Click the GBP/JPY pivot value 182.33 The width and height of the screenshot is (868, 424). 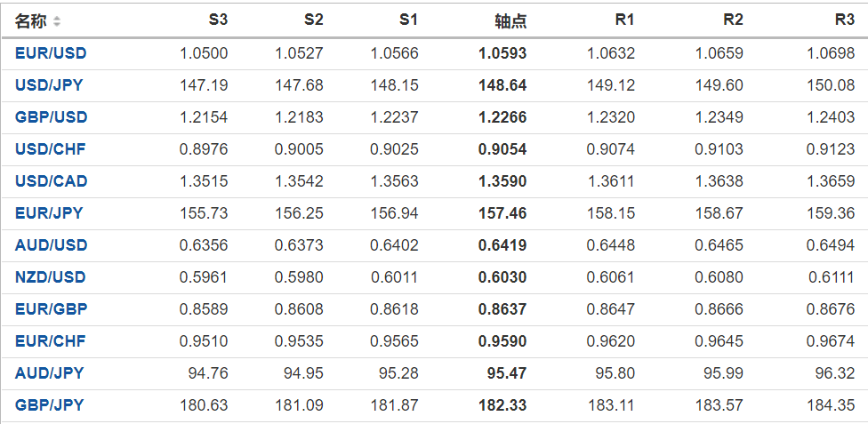[x=502, y=405]
